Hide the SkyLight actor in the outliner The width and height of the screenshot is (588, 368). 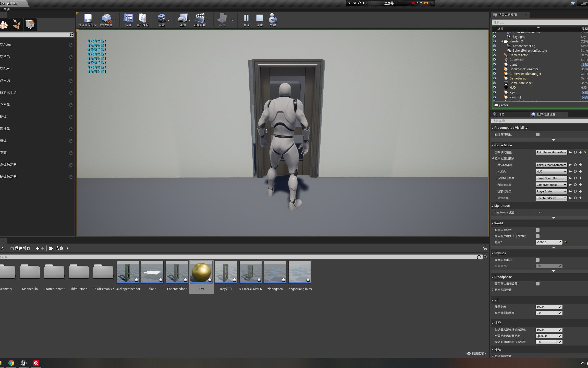click(x=495, y=37)
